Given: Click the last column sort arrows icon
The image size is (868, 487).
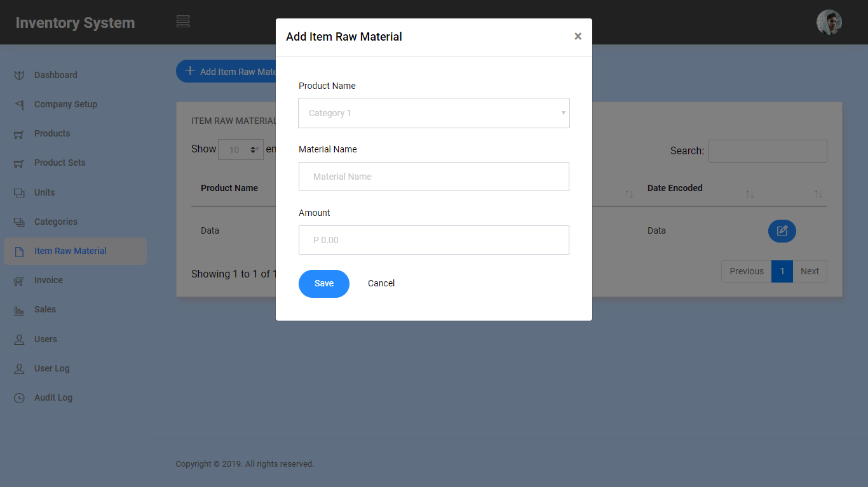Looking at the screenshot, I should (x=818, y=194).
